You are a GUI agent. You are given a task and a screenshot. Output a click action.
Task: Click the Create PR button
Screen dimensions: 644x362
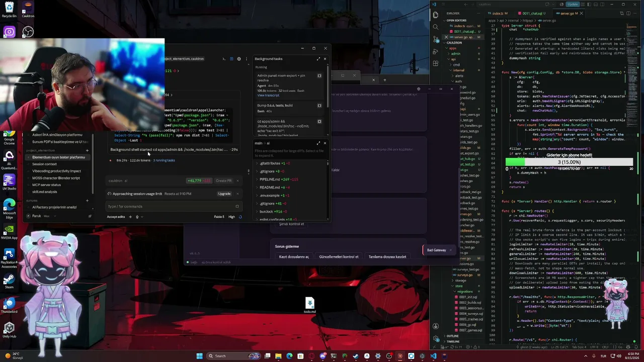(223, 180)
